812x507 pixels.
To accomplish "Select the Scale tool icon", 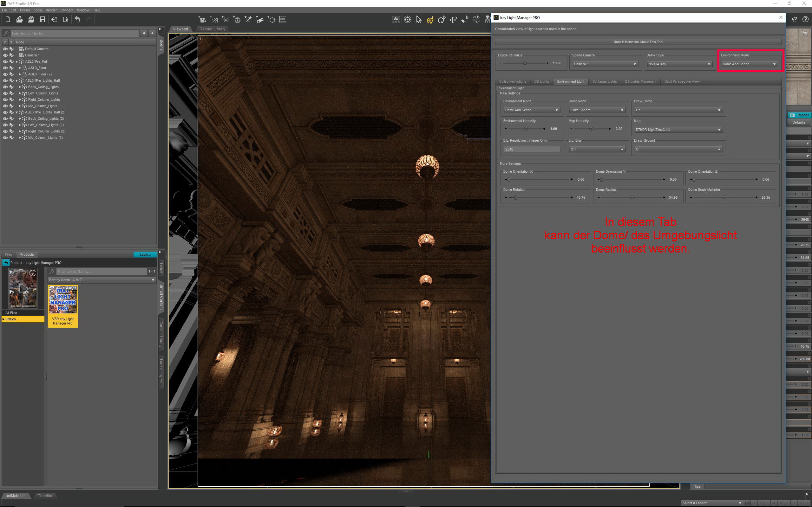I will click(x=464, y=20).
